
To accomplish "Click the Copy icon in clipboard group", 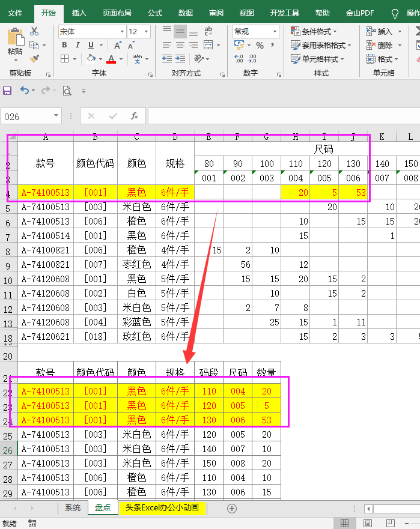I will (34, 45).
